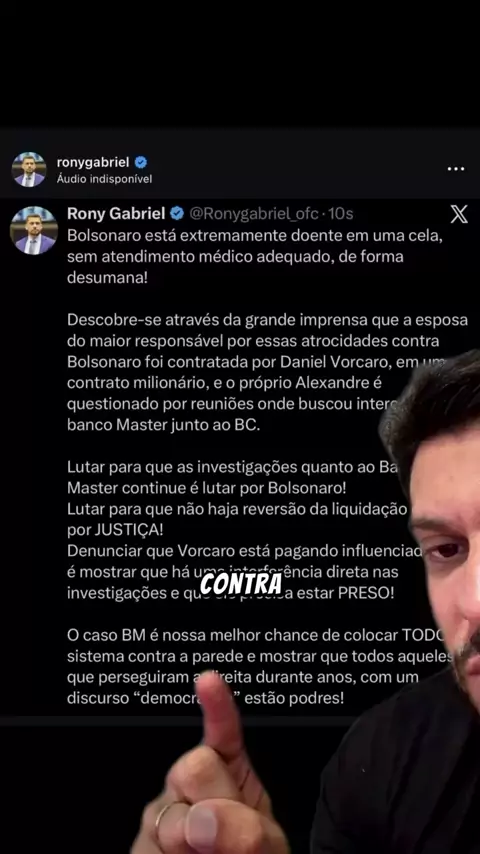480x854 pixels.
Task: Tap the 'CONTRA' caption overlay
Action: [x=240, y=583]
